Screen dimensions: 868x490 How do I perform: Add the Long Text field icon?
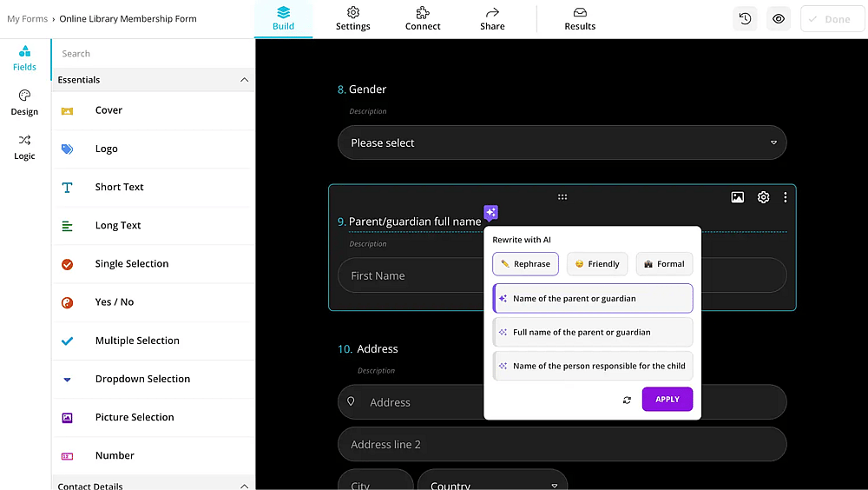click(x=67, y=226)
